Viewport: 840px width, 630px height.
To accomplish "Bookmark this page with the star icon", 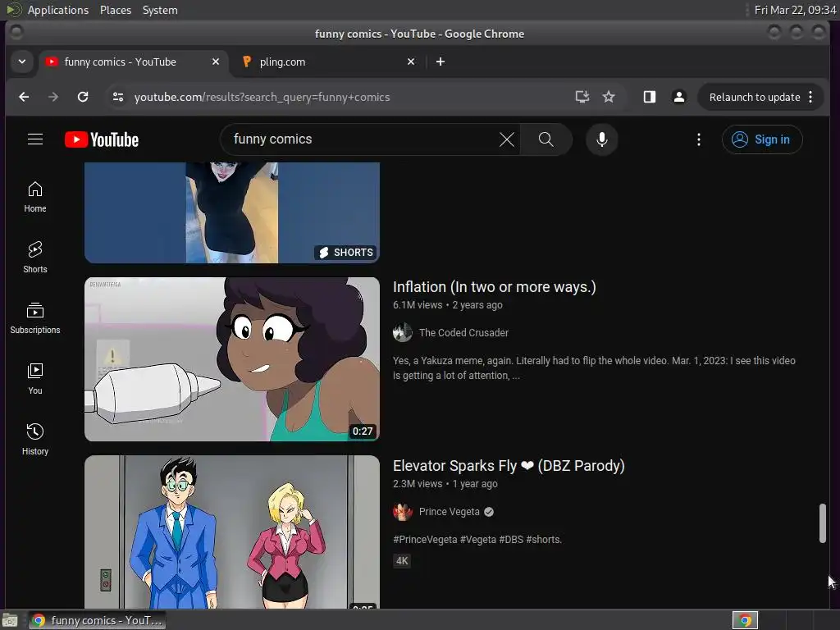I will [x=609, y=97].
